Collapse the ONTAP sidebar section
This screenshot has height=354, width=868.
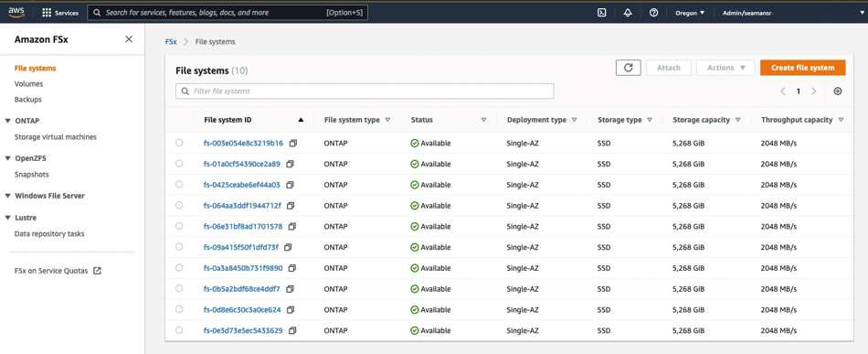coord(7,121)
